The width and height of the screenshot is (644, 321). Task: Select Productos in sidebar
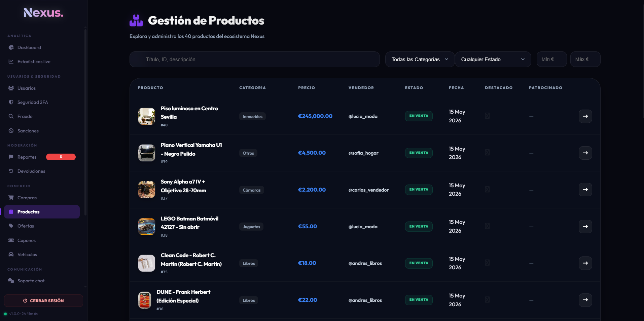coord(42,212)
